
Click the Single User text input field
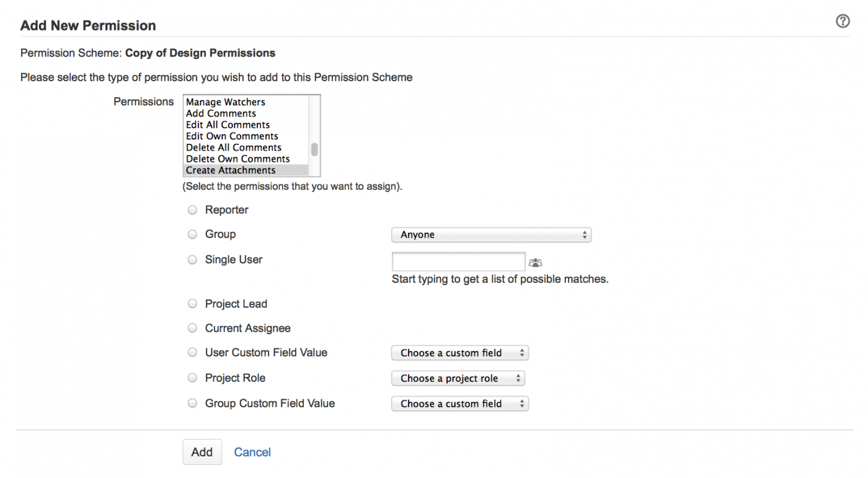(x=459, y=262)
